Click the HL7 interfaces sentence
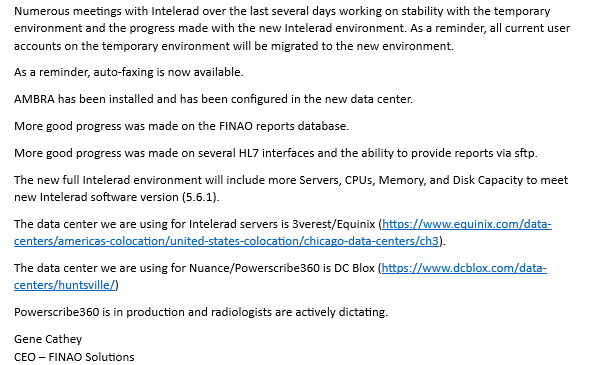The width and height of the screenshot is (594, 365). [x=276, y=153]
